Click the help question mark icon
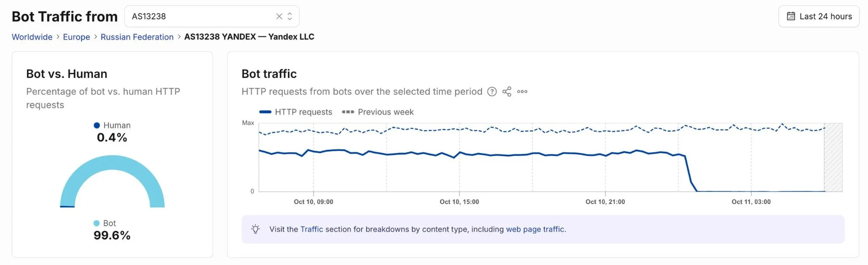 pyautogui.click(x=492, y=92)
